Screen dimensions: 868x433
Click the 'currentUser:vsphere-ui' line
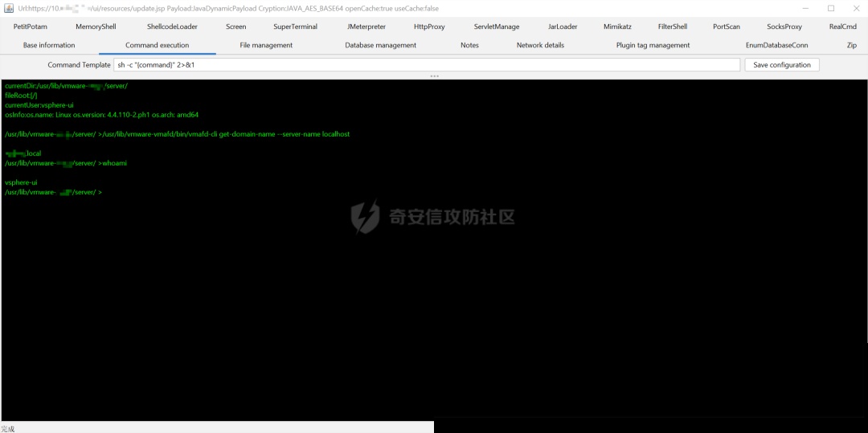coord(39,104)
